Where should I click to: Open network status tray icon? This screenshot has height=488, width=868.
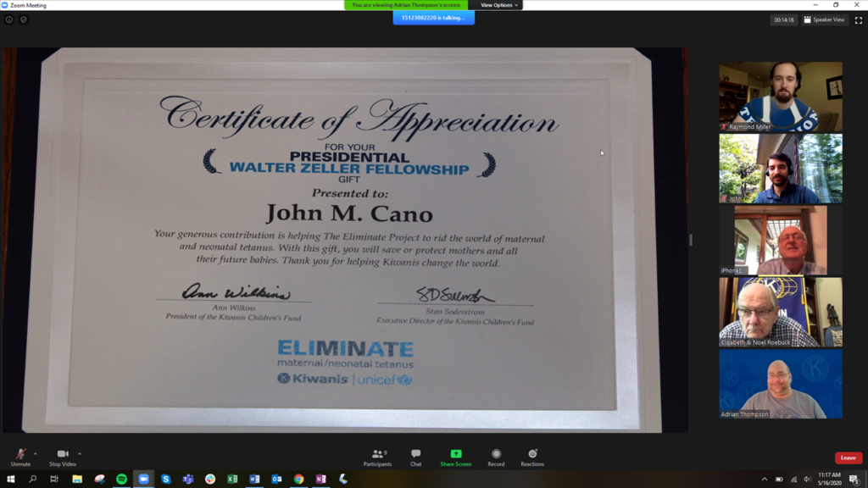pos(793,480)
